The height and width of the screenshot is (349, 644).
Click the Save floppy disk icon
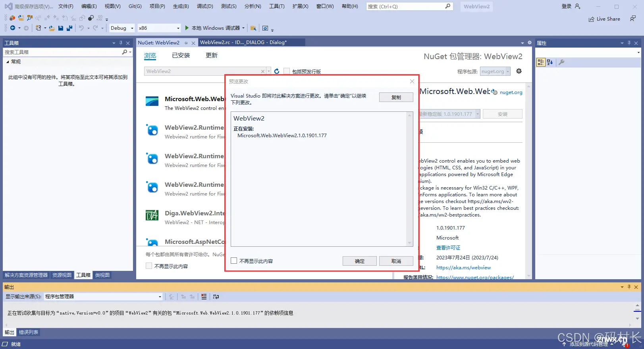click(61, 28)
